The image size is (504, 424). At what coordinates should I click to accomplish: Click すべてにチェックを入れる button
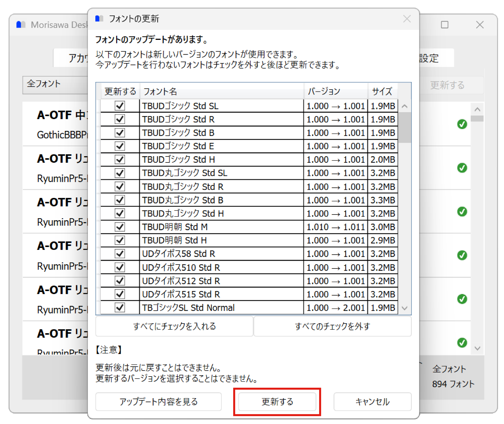click(x=174, y=326)
